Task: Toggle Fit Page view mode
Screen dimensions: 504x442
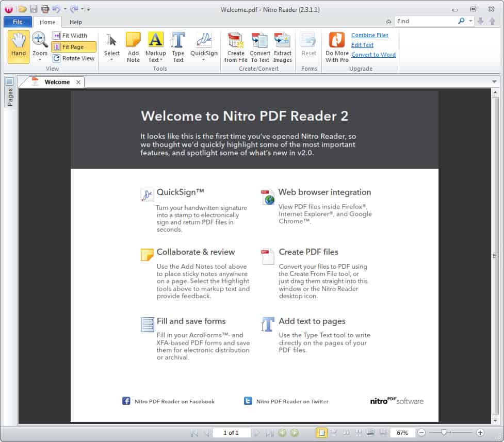Action: 74,46
